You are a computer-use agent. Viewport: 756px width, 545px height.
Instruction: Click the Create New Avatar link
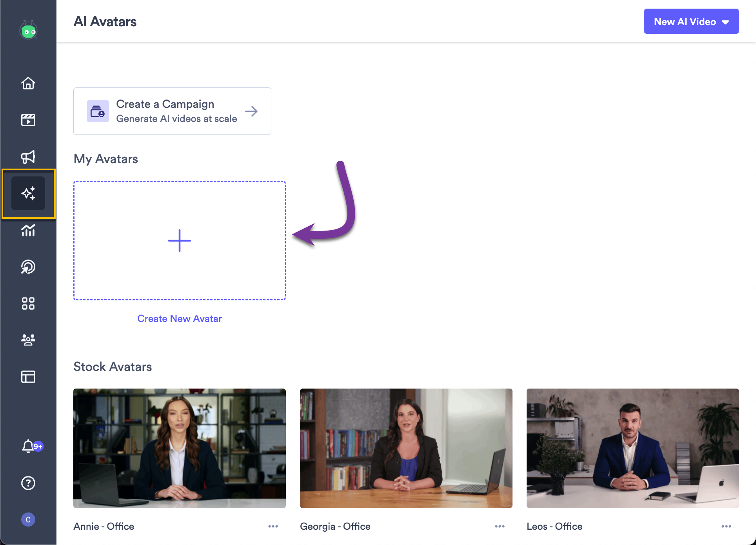[179, 318]
